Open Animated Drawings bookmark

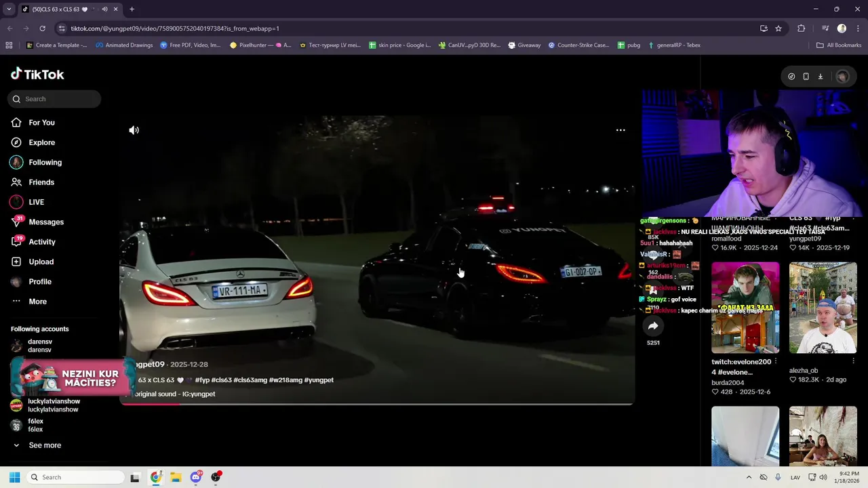click(124, 45)
